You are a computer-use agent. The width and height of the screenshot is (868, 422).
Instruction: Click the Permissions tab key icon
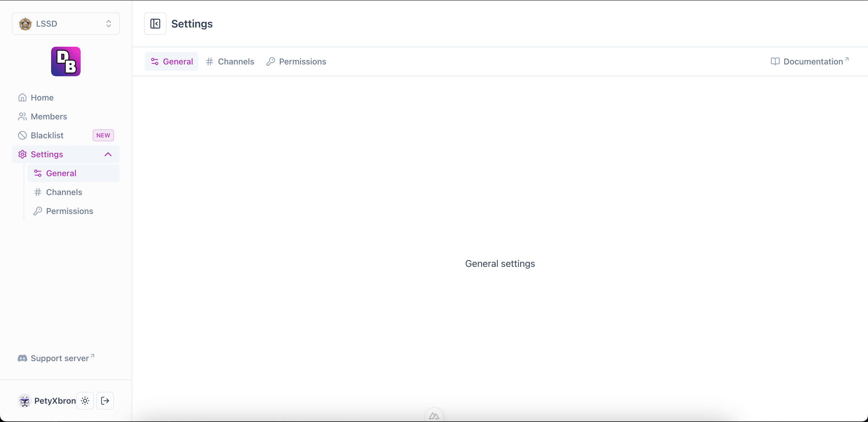point(270,61)
